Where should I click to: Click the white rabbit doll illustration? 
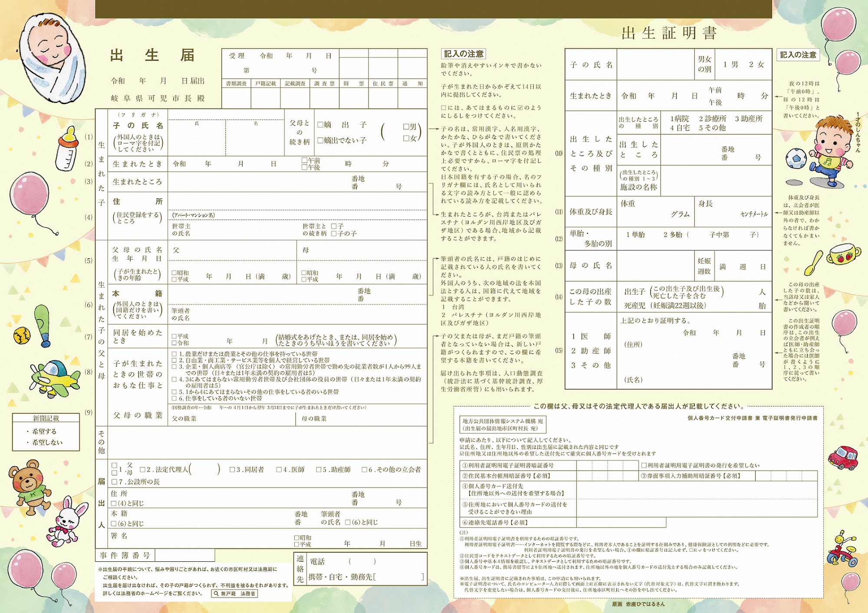(66, 522)
